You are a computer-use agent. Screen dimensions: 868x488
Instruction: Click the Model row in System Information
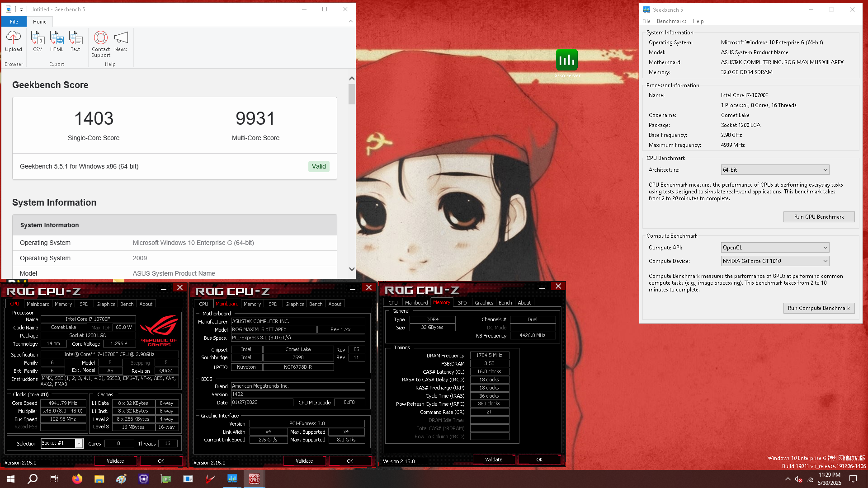pyautogui.click(x=175, y=273)
